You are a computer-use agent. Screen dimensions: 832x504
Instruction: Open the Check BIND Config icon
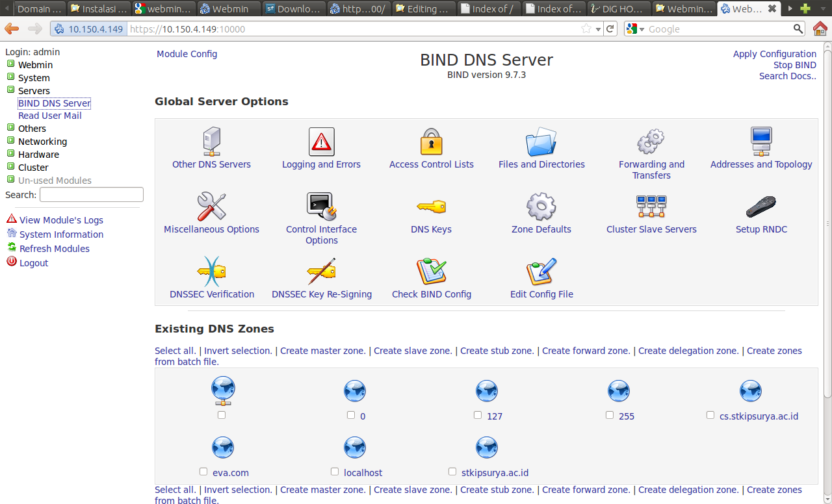431,271
